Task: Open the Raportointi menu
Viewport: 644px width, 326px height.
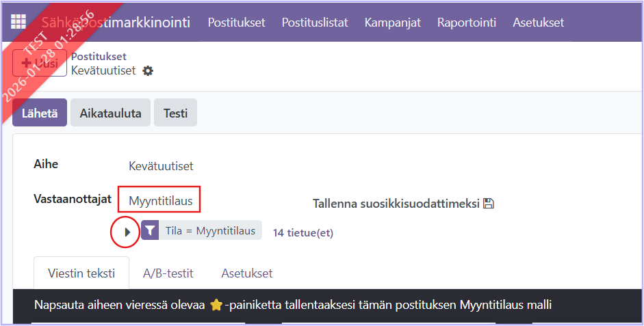Action: click(x=467, y=22)
